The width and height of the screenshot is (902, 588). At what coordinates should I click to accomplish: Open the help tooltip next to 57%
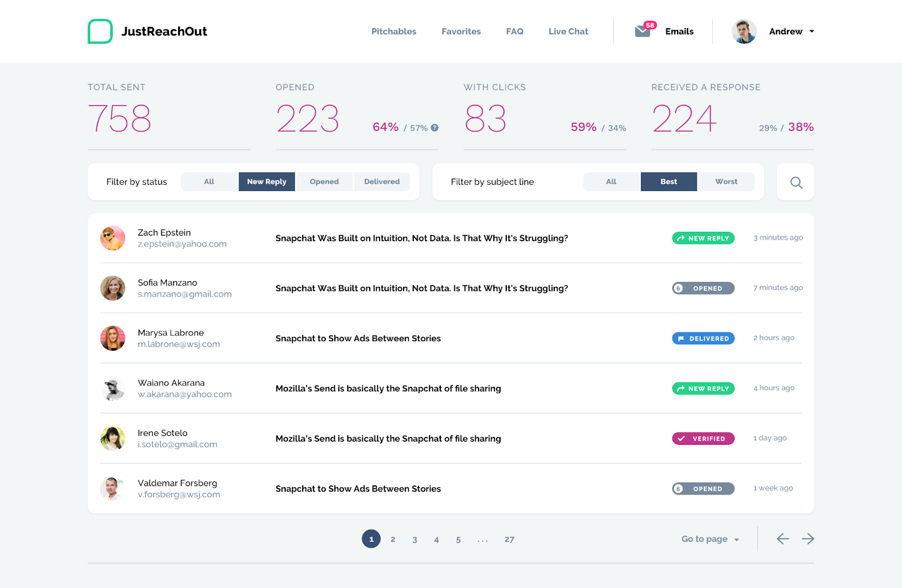point(434,127)
